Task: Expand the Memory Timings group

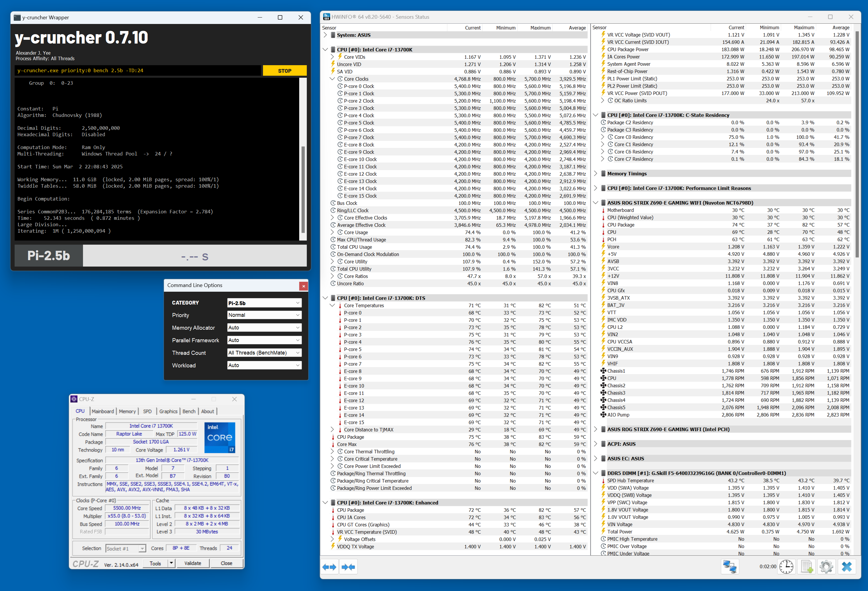Action: pyautogui.click(x=595, y=174)
